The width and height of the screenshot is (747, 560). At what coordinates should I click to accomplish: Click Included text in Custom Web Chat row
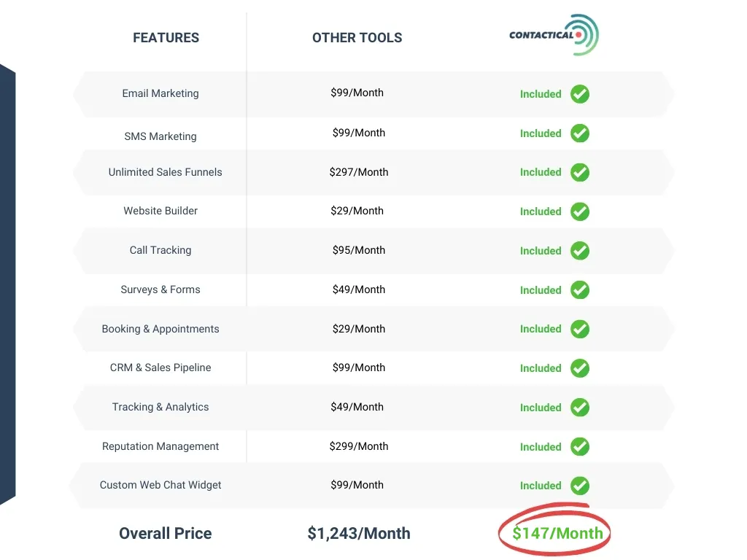tap(541, 486)
